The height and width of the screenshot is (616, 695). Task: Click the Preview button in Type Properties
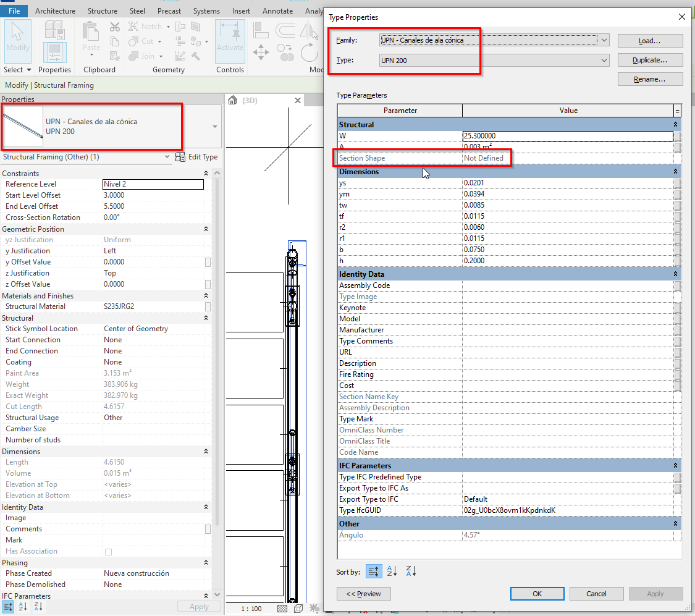[364, 594]
